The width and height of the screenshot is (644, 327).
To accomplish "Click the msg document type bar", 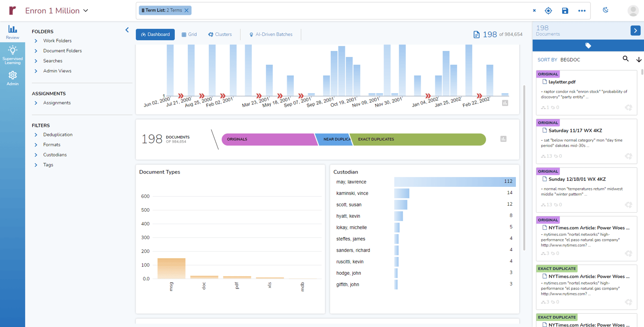I will pos(171,268).
